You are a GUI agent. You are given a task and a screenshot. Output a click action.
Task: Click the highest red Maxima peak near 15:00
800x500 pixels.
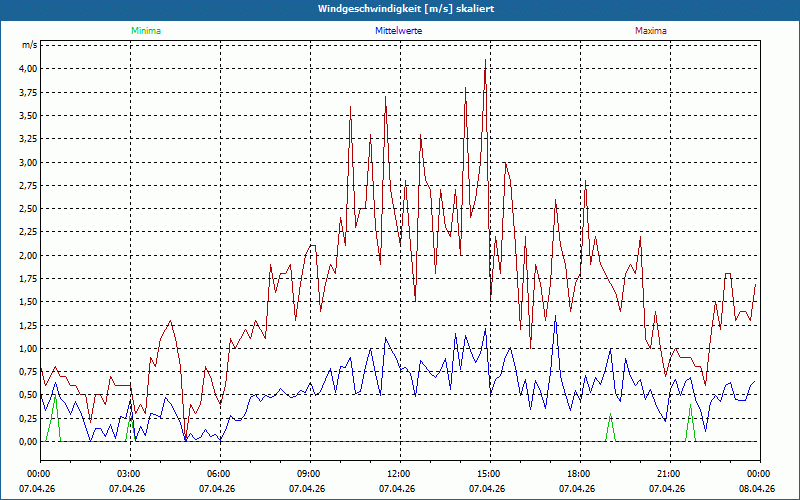coord(486,60)
